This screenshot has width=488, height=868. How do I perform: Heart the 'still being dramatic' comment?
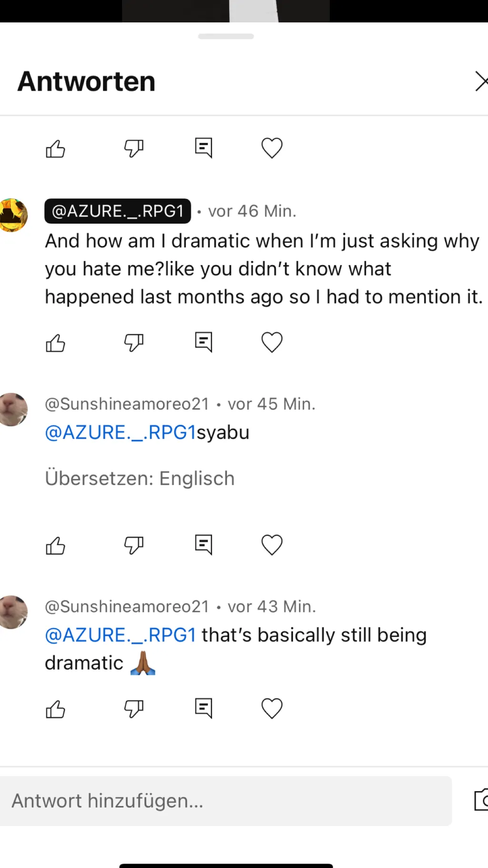[x=272, y=708]
